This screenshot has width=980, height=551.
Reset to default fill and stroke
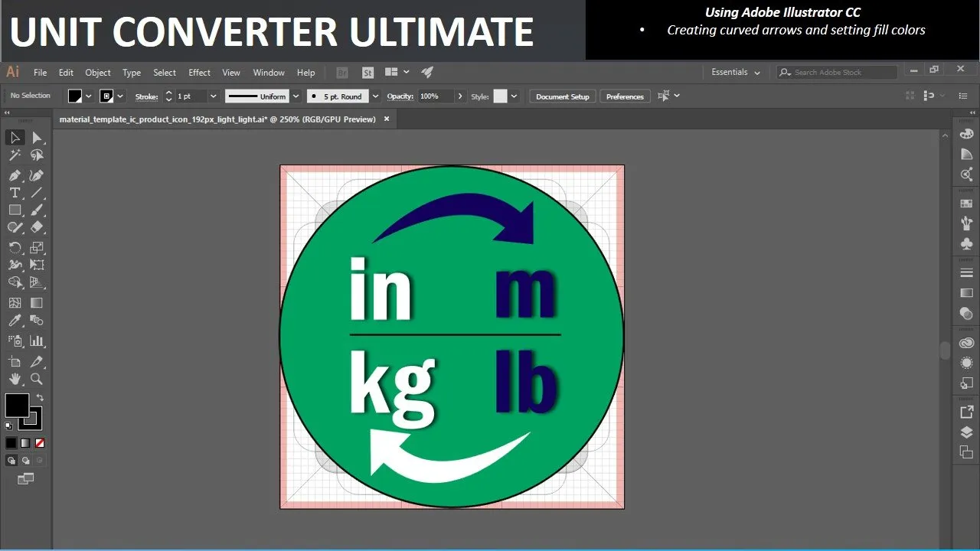click(8, 425)
